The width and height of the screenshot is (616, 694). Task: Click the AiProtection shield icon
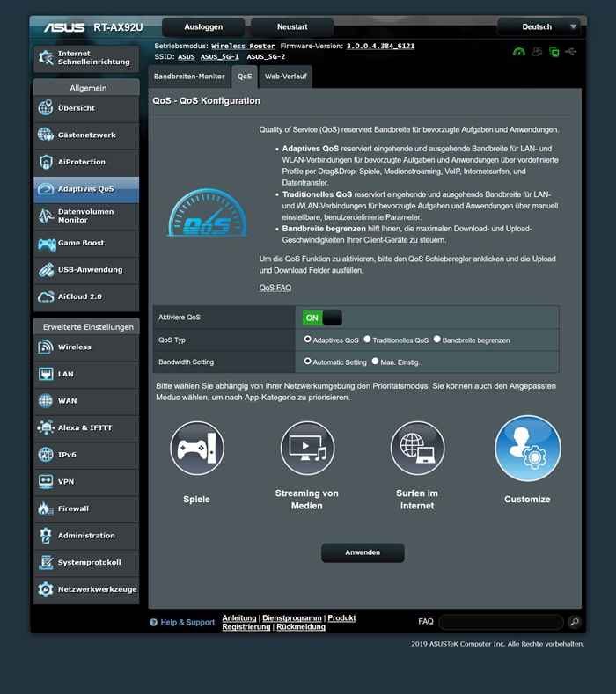coord(46,162)
